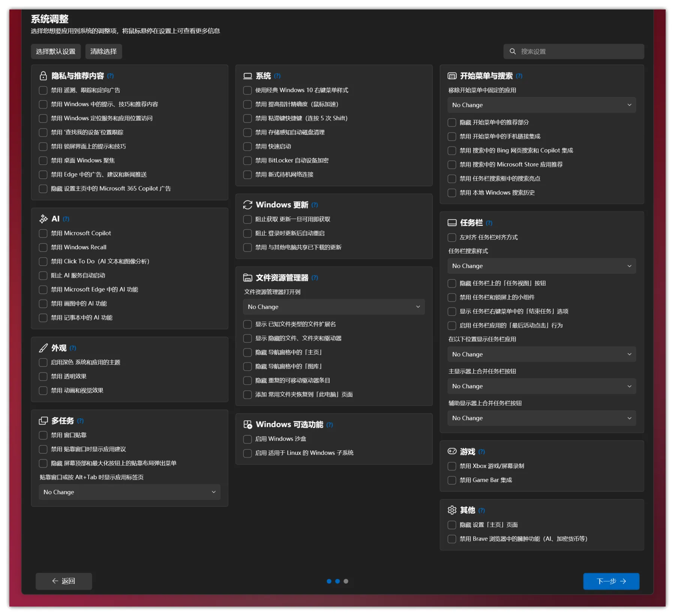Click the help icon beside 隐私与推荐内容
The image size is (675, 616).
point(110,76)
